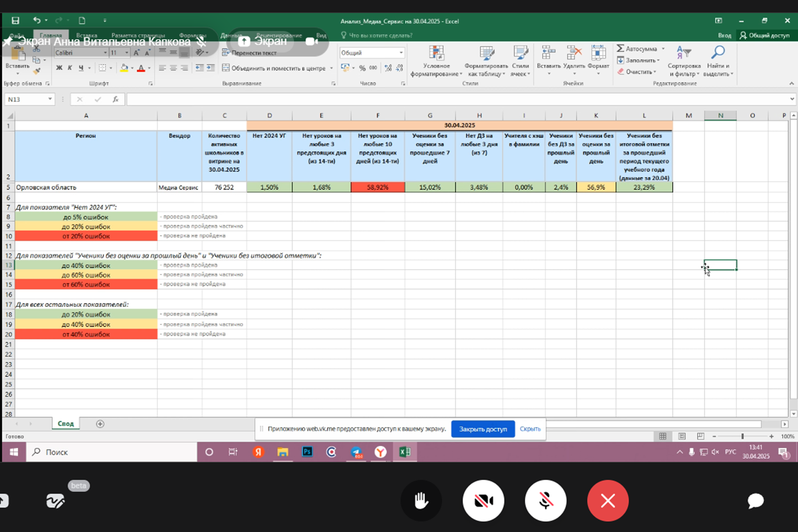Viewport: 798px width, 532px height.
Task: Expand the Name Box dropdown for N13
Action: click(x=50, y=99)
